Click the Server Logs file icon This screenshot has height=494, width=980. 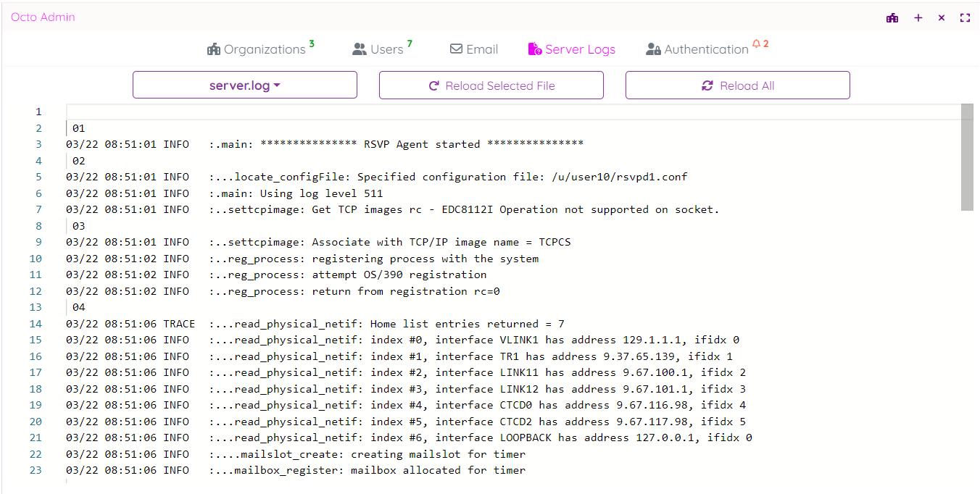point(535,49)
